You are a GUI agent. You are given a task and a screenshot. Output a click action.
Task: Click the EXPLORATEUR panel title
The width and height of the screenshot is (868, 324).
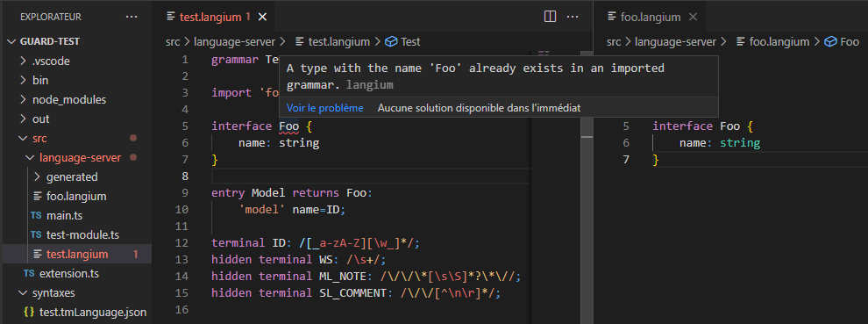click(x=51, y=18)
